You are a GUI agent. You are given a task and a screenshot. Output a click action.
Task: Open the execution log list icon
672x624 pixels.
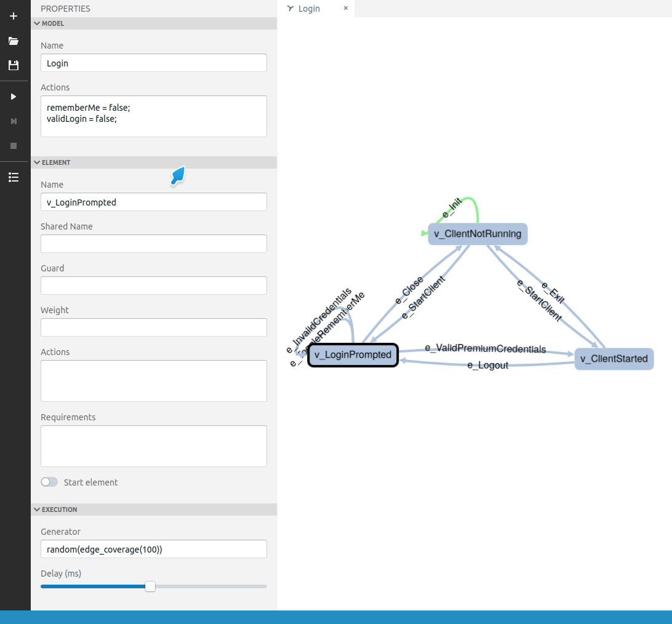point(14,177)
